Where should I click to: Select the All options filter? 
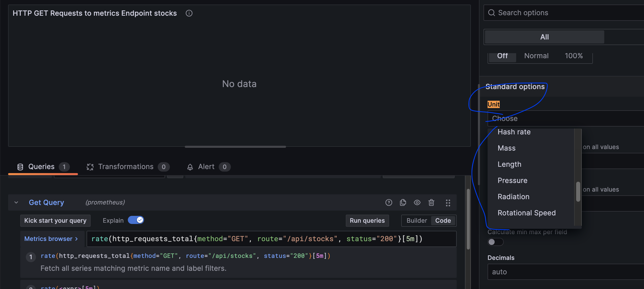point(545,37)
